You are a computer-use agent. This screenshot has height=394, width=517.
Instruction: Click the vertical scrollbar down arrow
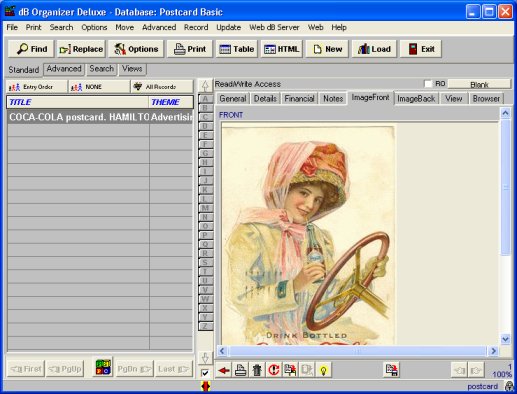click(x=506, y=339)
